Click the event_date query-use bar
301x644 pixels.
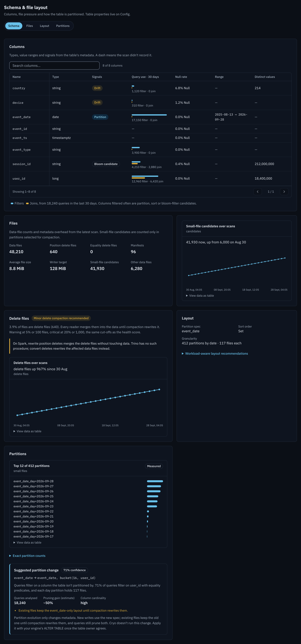click(x=149, y=115)
